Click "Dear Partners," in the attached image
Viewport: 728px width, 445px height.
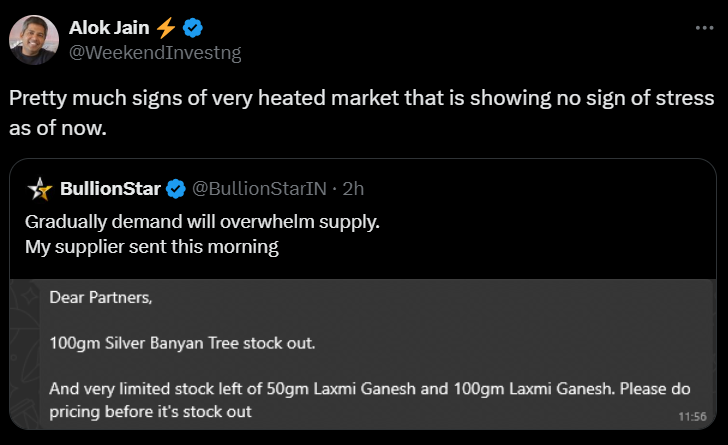[x=101, y=296]
